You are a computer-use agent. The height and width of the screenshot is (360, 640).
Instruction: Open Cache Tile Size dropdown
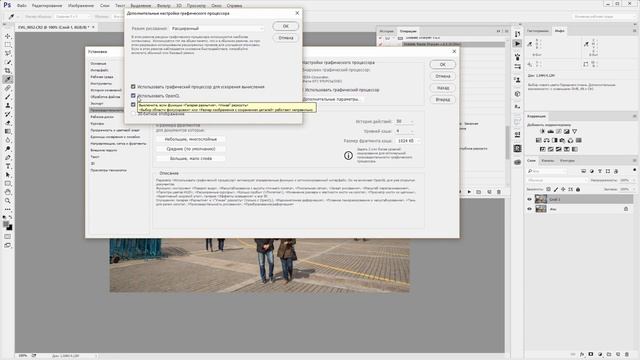pyautogui.click(x=407, y=141)
